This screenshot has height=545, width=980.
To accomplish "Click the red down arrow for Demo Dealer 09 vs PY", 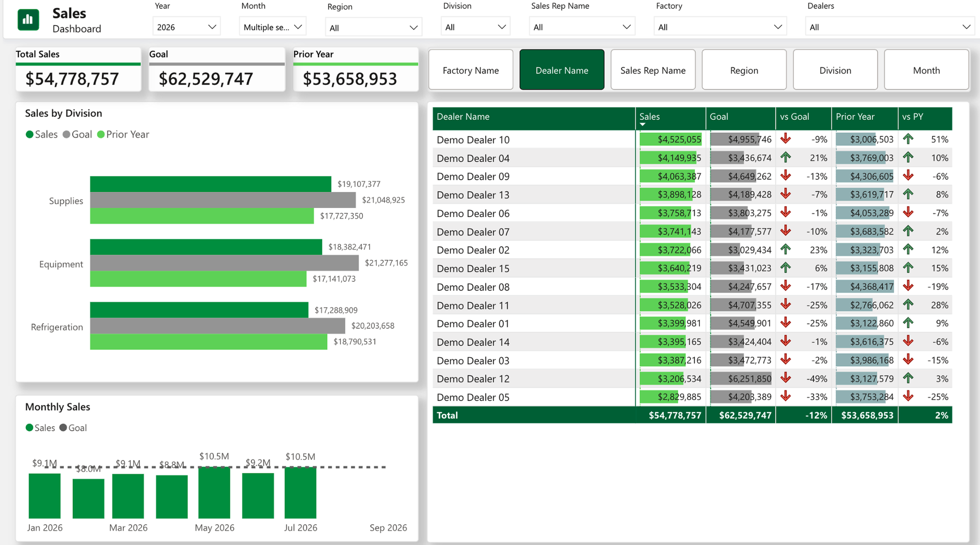I will pyautogui.click(x=908, y=176).
